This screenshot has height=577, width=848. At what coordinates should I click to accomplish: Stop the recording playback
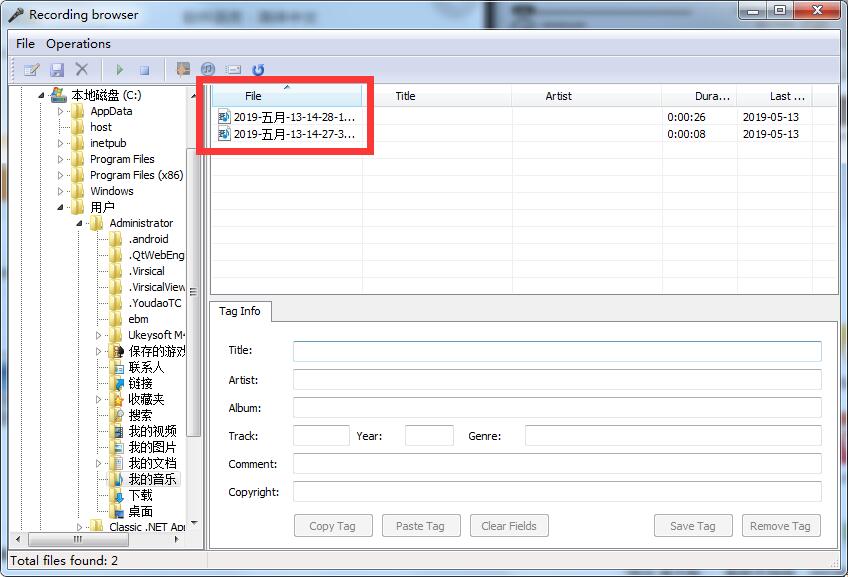[x=146, y=69]
